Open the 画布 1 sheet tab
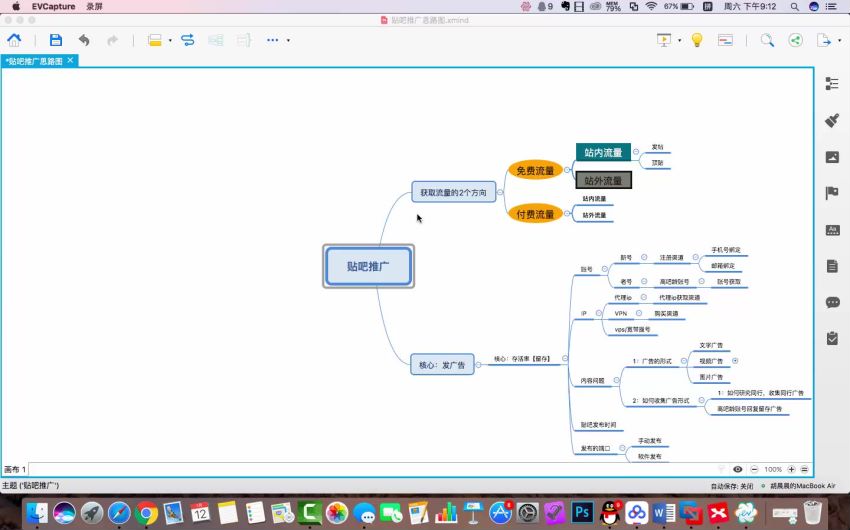This screenshot has width=850, height=530. (15, 469)
